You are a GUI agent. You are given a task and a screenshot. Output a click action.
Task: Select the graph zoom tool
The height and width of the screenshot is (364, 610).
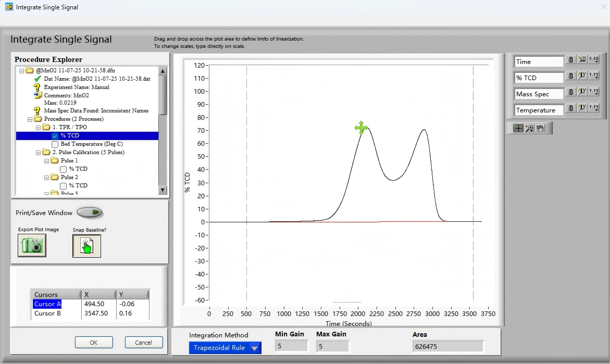point(529,128)
